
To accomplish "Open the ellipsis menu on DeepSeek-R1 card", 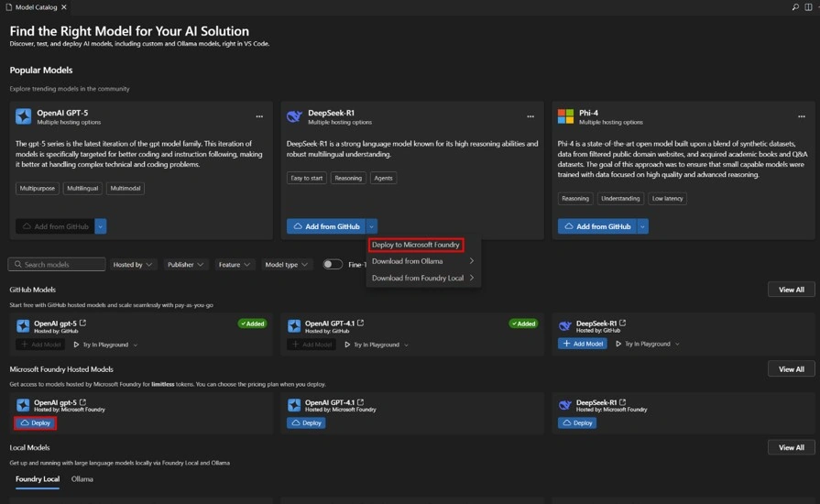I will pyautogui.click(x=530, y=116).
